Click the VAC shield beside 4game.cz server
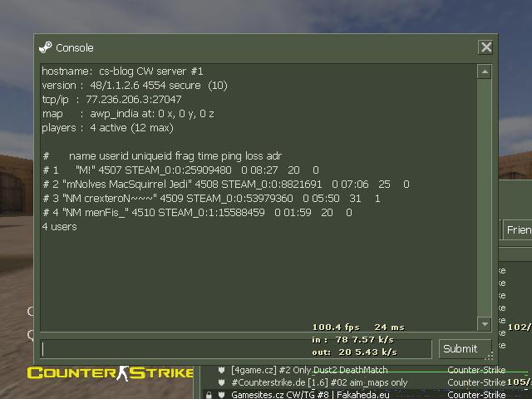The image size is (532, 399). tap(222, 370)
